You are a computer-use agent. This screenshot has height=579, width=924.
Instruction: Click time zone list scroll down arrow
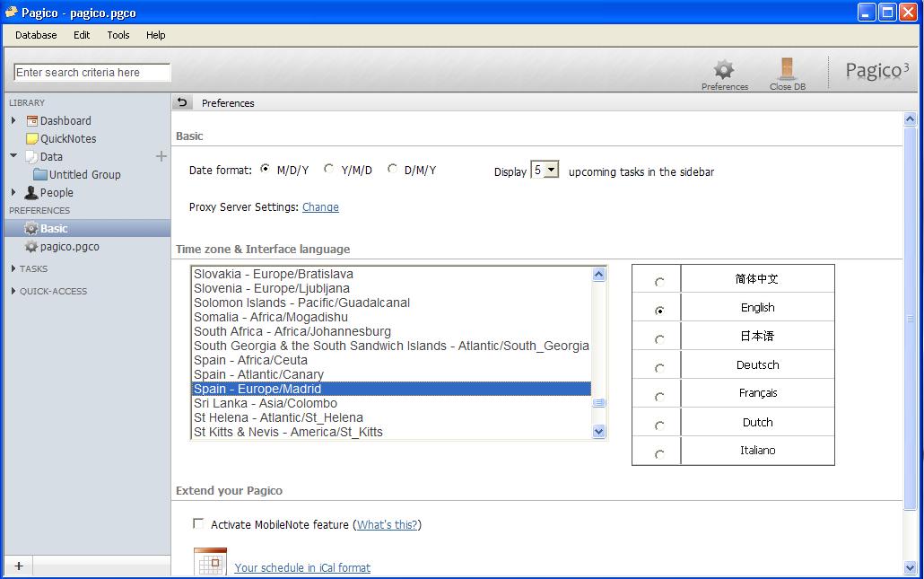pos(598,432)
